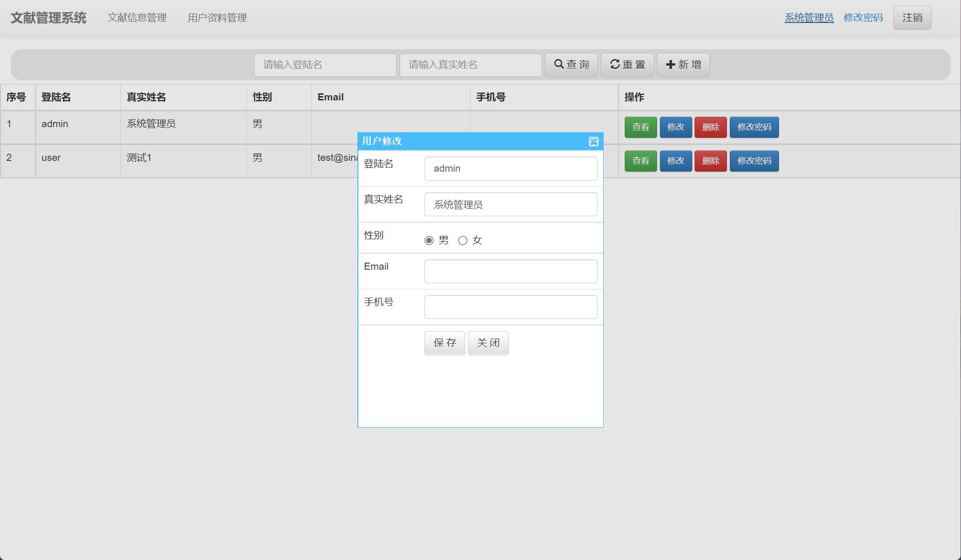Select the 女 gender radio button

click(x=464, y=241)
